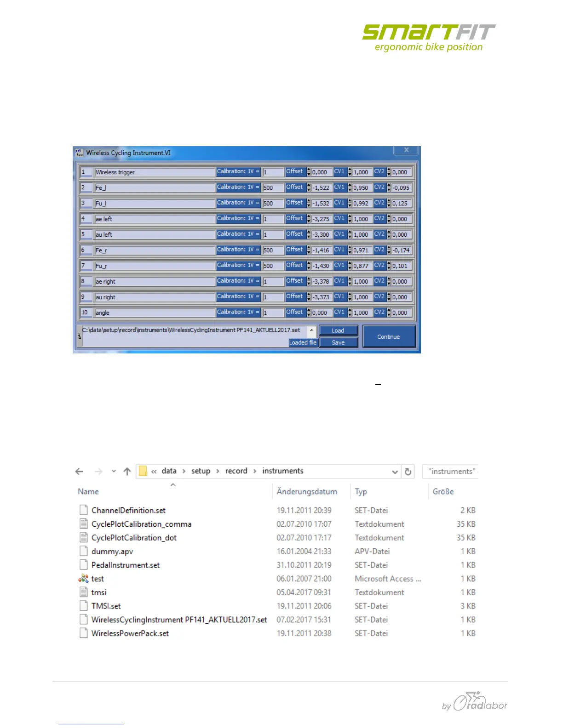Select the PedalInstrument.set file
This screenshot has height=728, width=563.
point(126,565)
